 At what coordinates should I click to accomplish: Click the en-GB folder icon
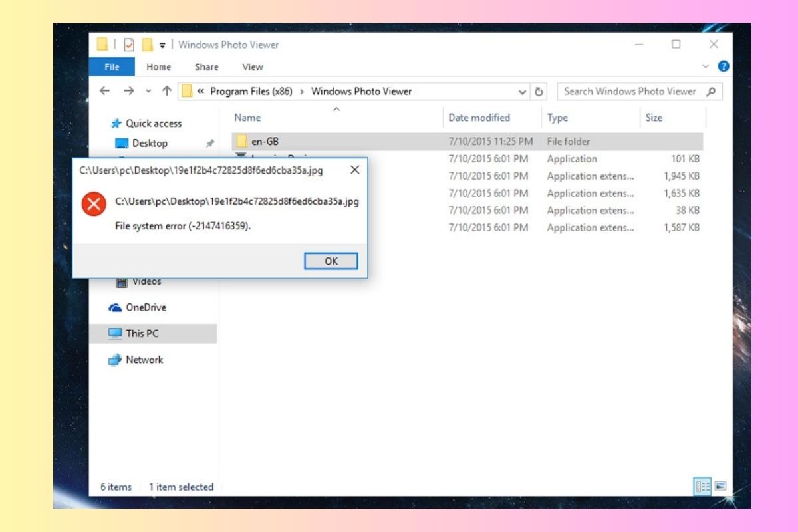(241, 141)
